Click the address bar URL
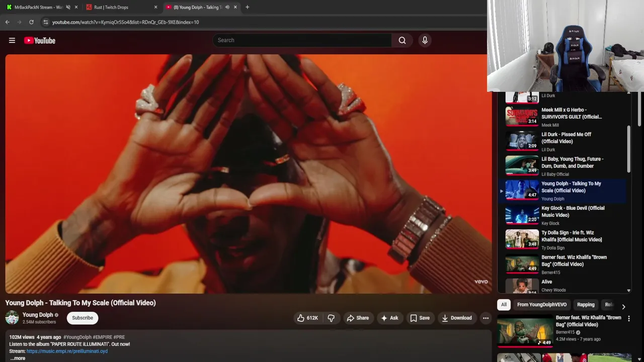644x362 pixels. pos(125,22)
